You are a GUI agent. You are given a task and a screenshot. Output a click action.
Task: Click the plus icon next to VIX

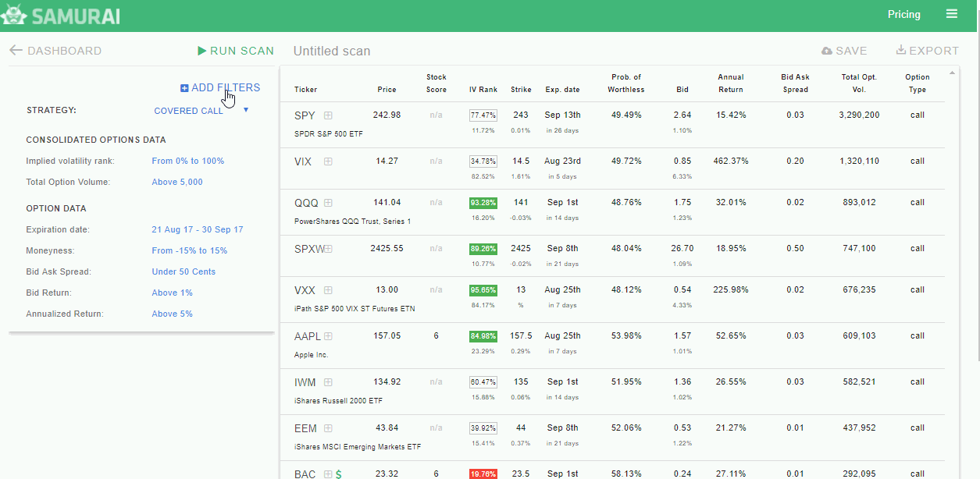[x=328, y=161]
